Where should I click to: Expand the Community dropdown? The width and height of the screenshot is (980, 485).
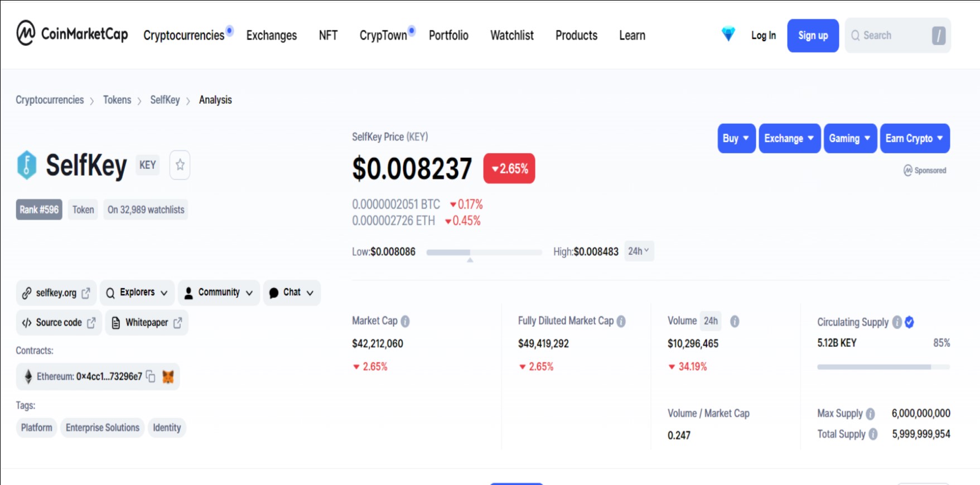click(219, 293)
